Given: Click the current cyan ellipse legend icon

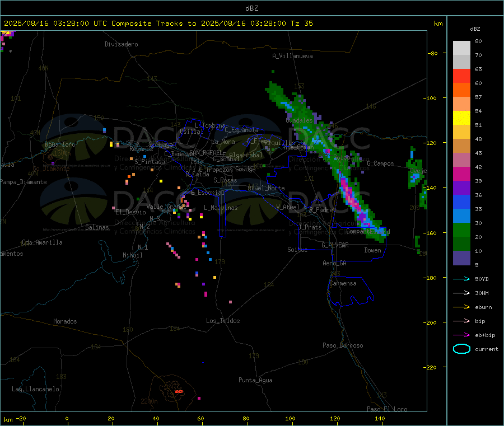Looking at the screenshot, I should [461, 349].
